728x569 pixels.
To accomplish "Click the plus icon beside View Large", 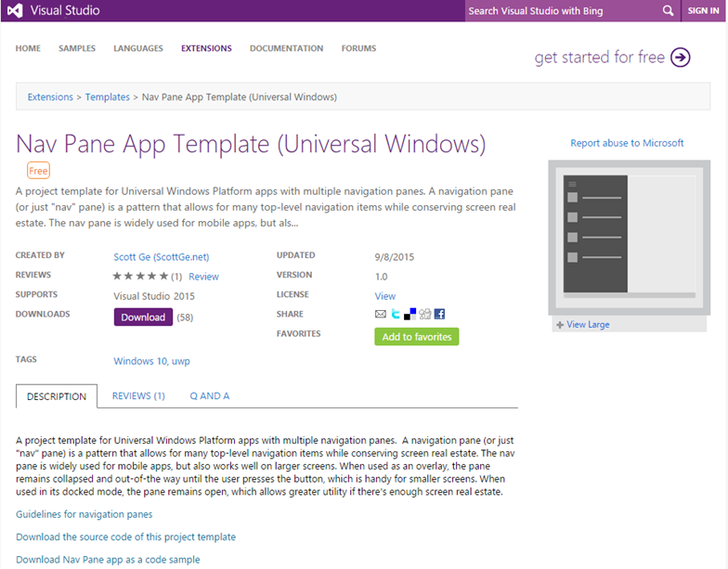I will coord(560,325).
